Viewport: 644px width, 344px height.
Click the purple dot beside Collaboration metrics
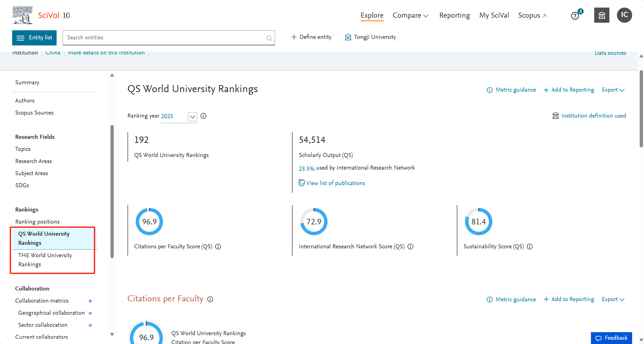(90, 301)
